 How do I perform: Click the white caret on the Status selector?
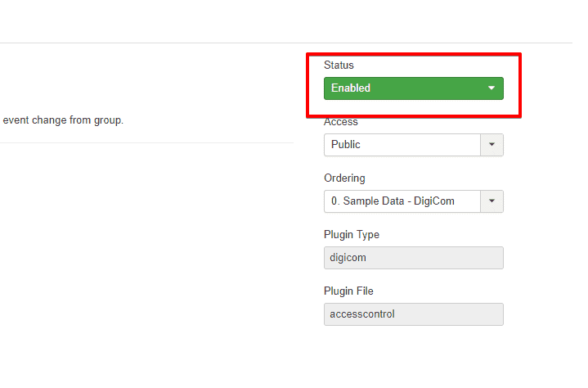coord(491,88)
